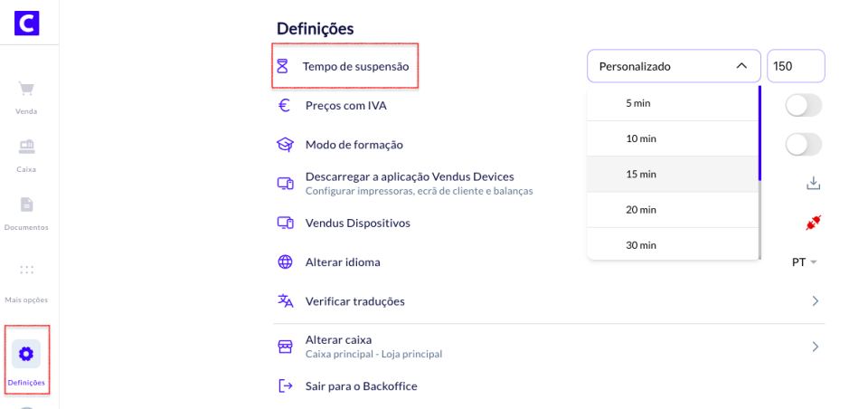This screenshot has height=409, width=868.
Task: Click the Definições gear icon
Action: tap(26, 354)
